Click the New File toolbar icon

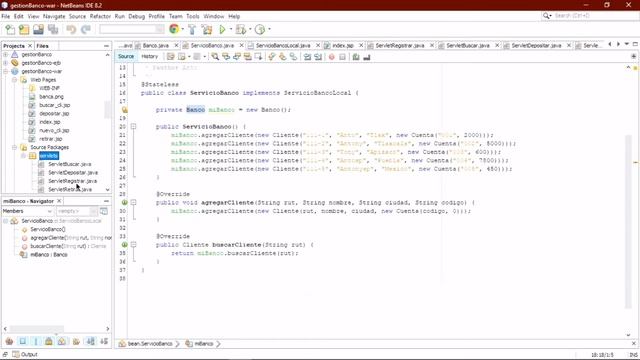[x=10, y=29]
